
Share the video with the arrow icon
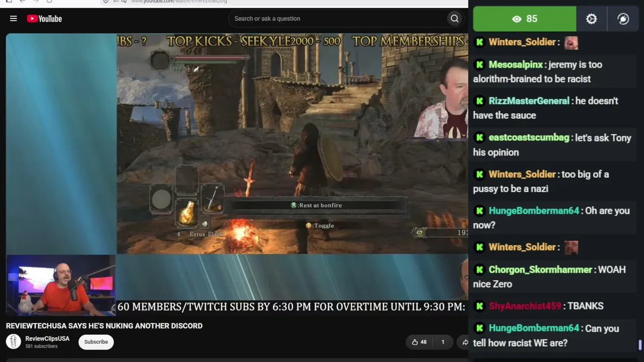point(465,342)
